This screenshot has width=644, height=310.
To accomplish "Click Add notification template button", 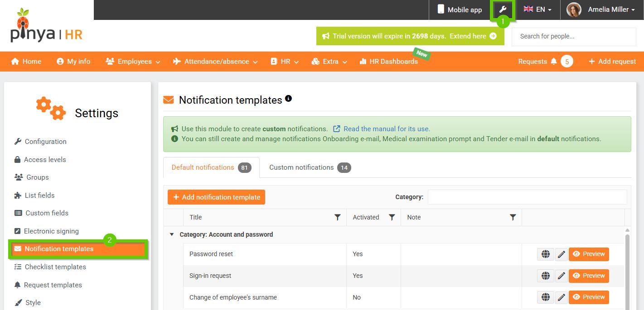I will point(216,197).
